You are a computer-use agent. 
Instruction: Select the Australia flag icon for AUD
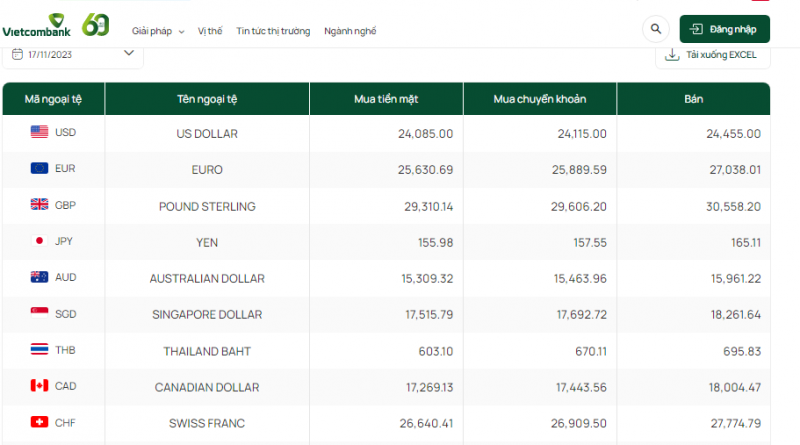(40, 277)
